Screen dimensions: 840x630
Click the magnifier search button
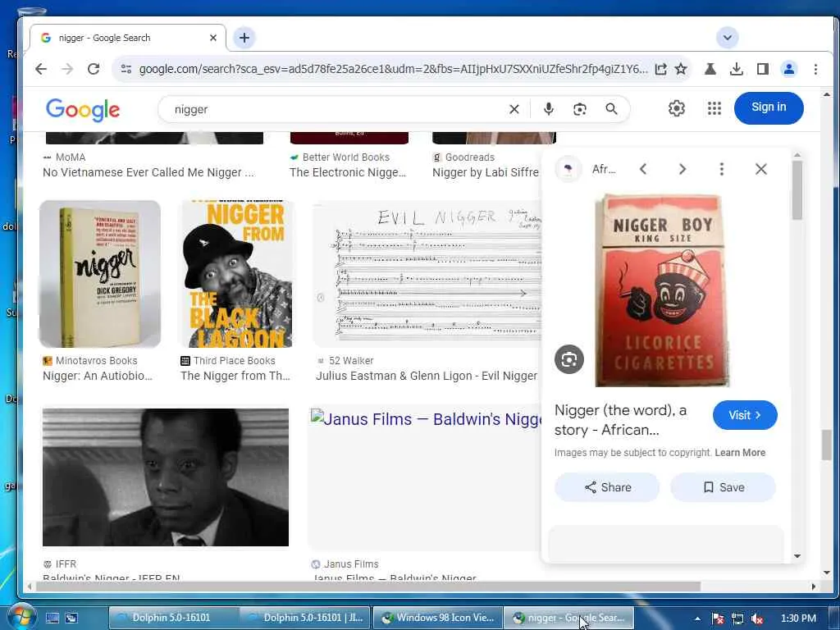click(x=611, y=109)
